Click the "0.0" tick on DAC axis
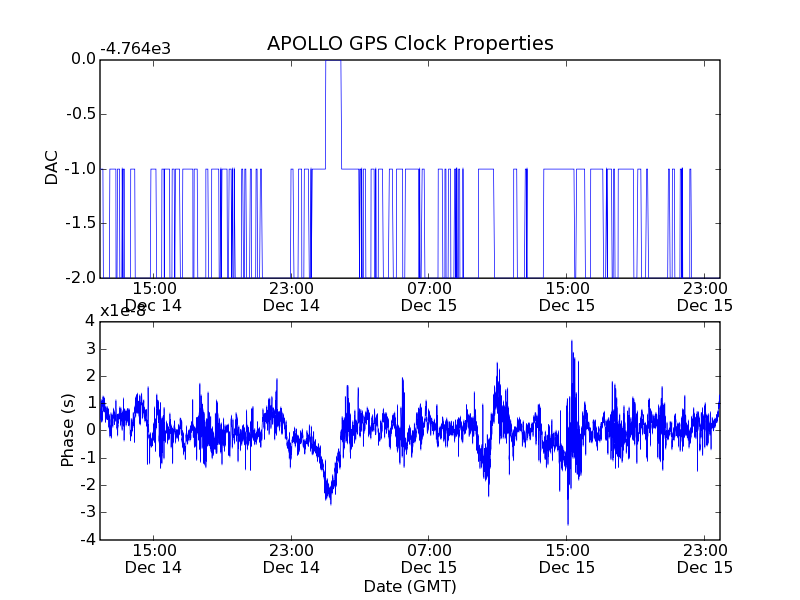Viewport: 800px width, 600px height. (83, 59)
